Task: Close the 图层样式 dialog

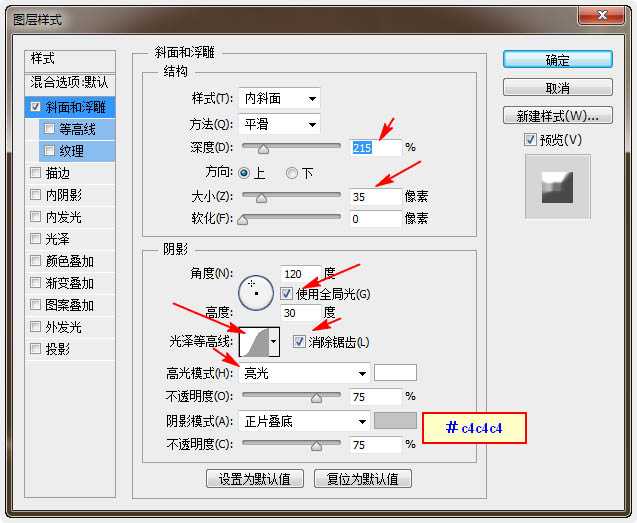Action: (602, 15)
